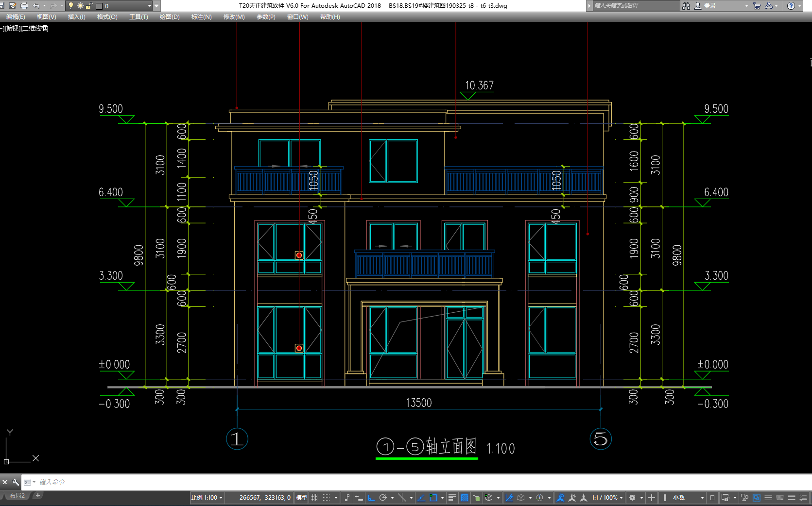Turn the layer lightbulb off
Viewport: 812px width, 506px height.
tap(71, 6)
